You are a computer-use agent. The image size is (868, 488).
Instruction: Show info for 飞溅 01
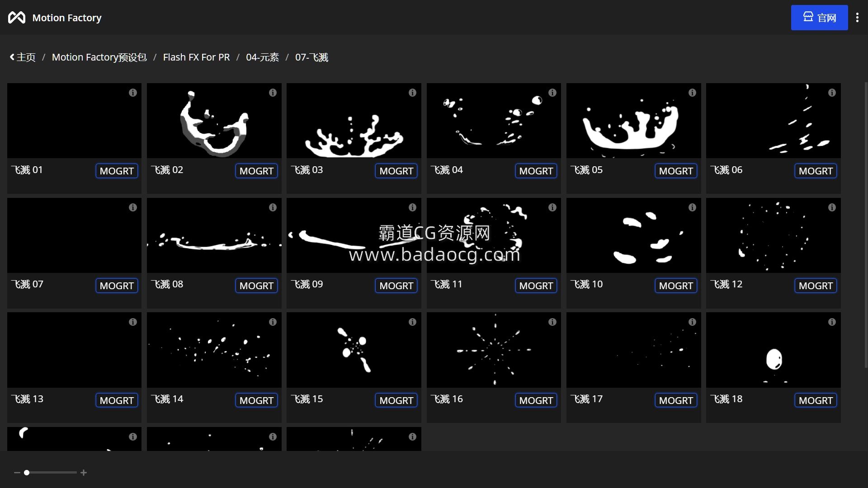[x=132, y=93]
